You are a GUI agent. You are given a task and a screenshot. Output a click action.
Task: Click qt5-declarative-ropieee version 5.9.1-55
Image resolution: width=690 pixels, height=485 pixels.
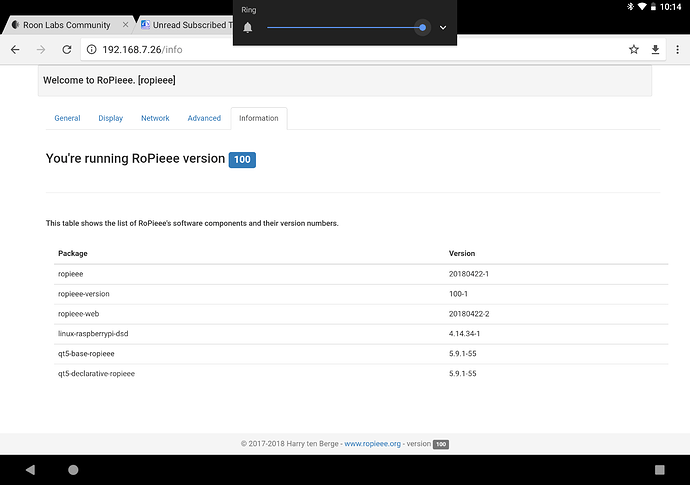(x=462, y=373)
